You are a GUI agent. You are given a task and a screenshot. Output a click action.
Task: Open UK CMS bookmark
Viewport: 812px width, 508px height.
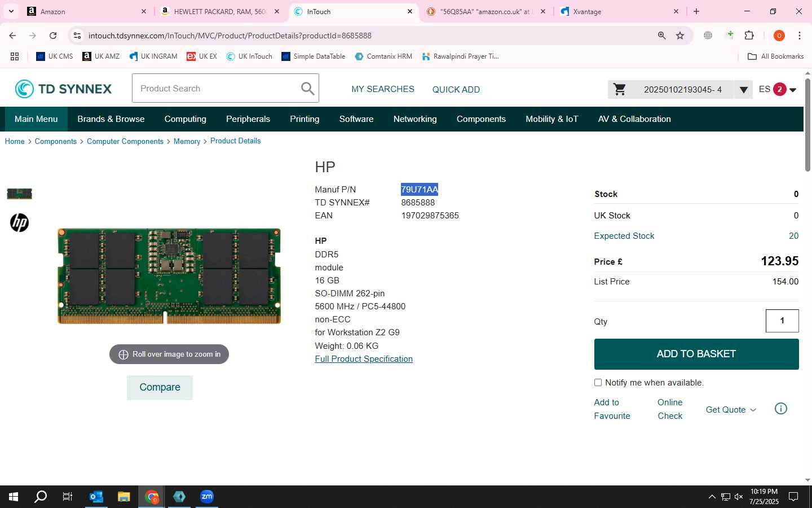coord(55,56)
